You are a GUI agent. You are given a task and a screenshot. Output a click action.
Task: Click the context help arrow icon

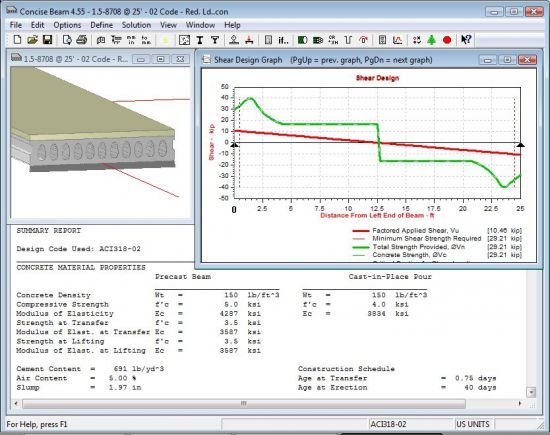(x=466, y=40)
